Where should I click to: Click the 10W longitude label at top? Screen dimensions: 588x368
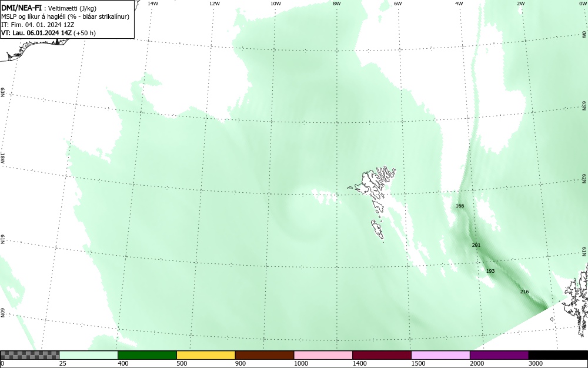pos(276,4)
